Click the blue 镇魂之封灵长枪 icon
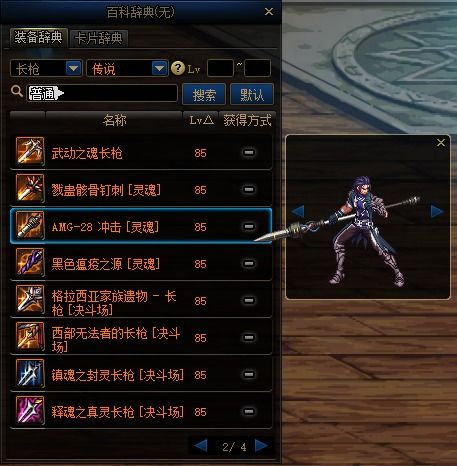This screenshot has width=457, height=466. pos(30,374)
